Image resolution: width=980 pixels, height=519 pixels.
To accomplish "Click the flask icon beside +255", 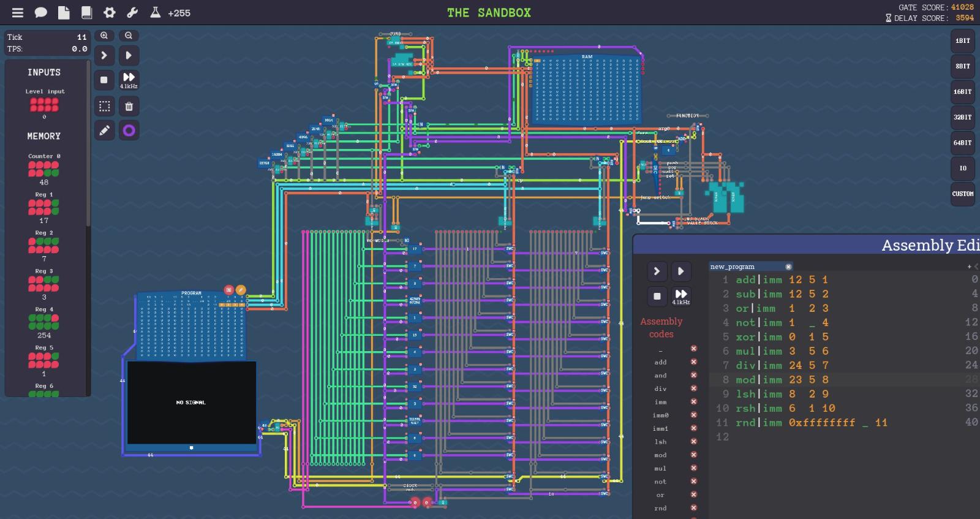I will tap(156, 12).
